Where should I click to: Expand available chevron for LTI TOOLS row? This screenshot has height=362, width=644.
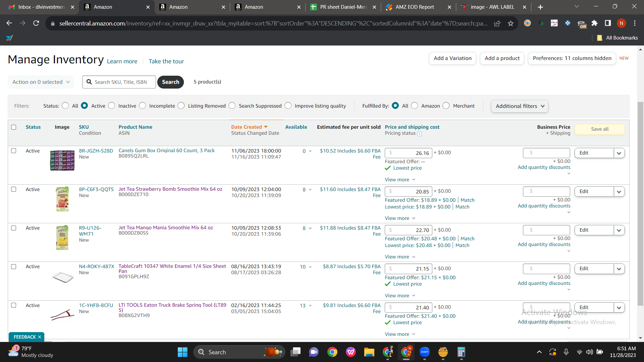tap(310, 306)
